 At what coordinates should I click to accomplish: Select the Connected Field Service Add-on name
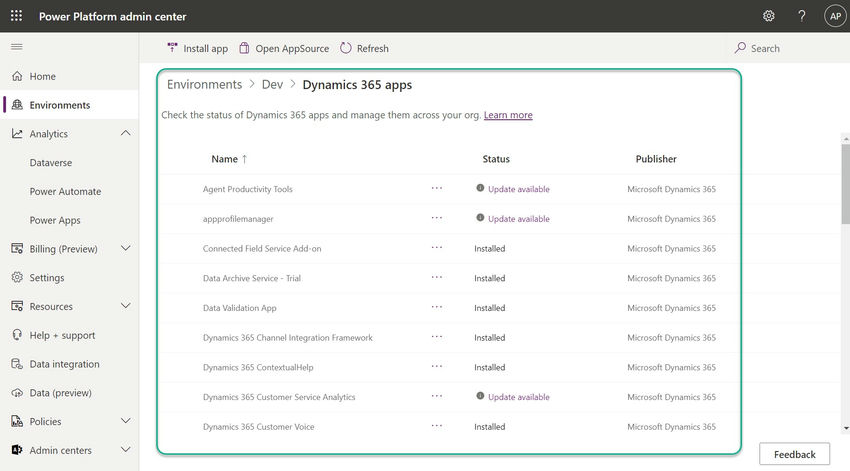262,249
